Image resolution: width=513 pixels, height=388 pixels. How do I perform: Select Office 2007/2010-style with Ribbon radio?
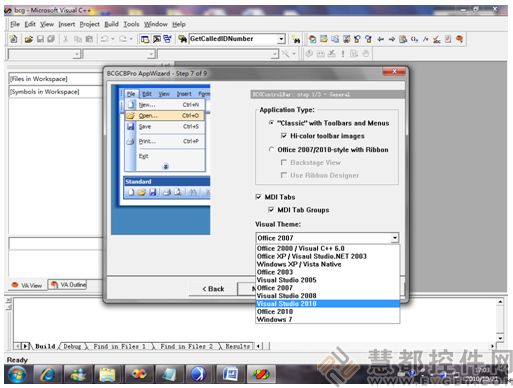point(271,150)
